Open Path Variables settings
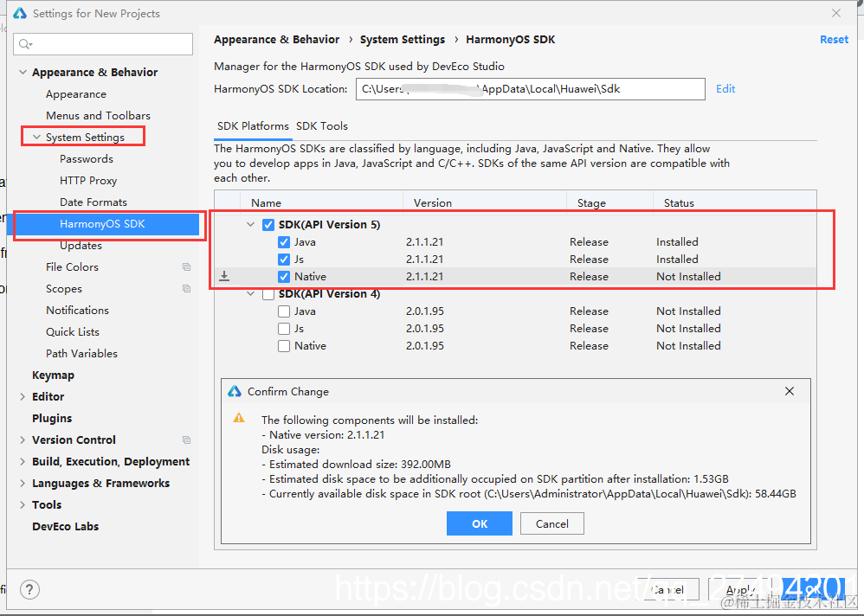The height and width of the screenshot is (616, 864). [81, 353]
